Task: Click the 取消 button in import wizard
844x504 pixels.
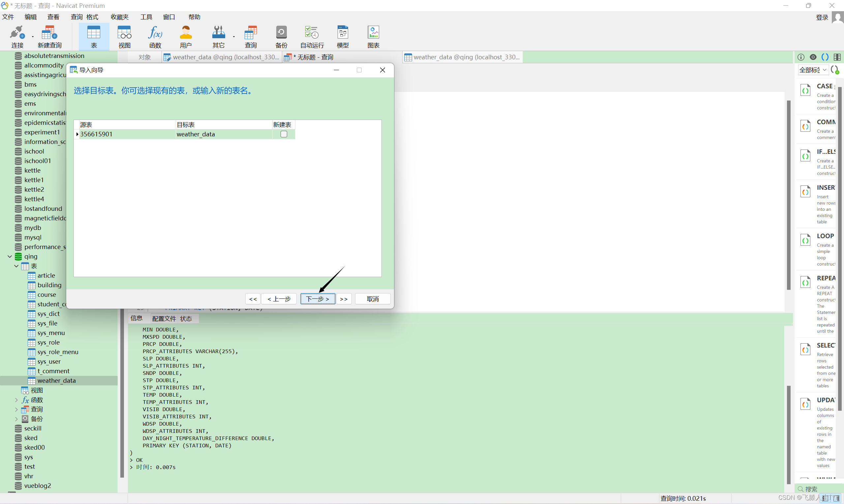Action: tap(373, 299)
